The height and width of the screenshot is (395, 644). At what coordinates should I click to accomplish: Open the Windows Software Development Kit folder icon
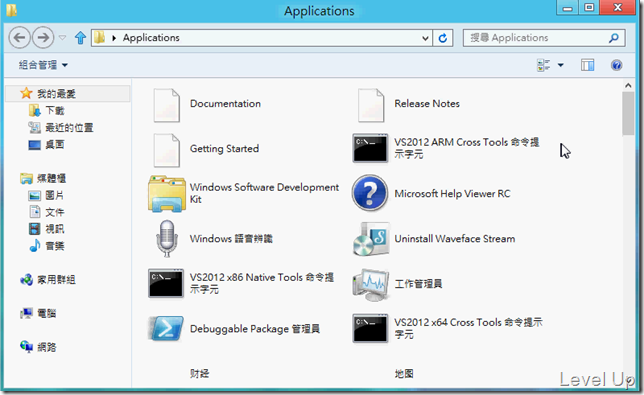pos(166,193)
